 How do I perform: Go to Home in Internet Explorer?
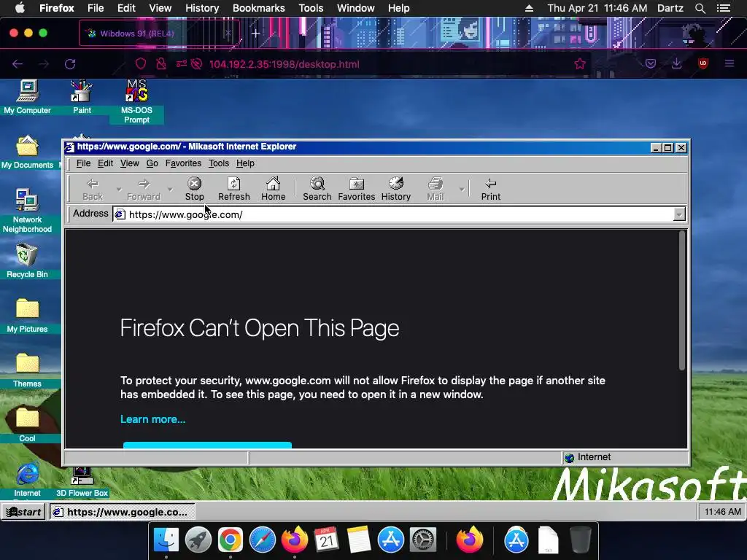(x=274, y=189)
